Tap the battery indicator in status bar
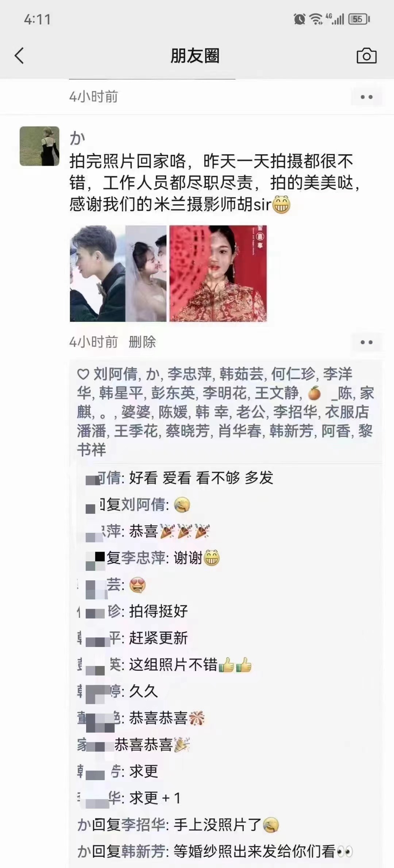 click(x=359, y=19)
